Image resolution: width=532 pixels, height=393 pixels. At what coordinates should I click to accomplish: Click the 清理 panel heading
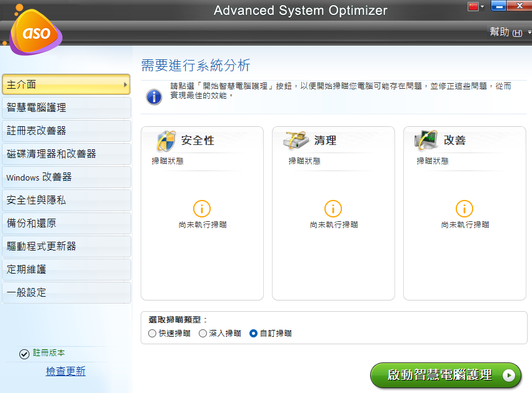pyautogui.click(x=325, y=141)
